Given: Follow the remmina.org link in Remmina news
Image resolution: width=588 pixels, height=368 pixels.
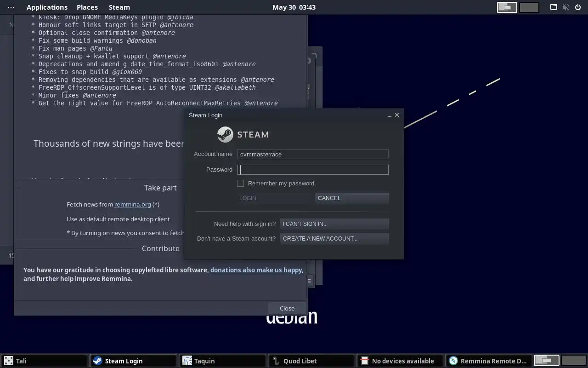Looking at the screenshot, I should click(x=133, y=204).
